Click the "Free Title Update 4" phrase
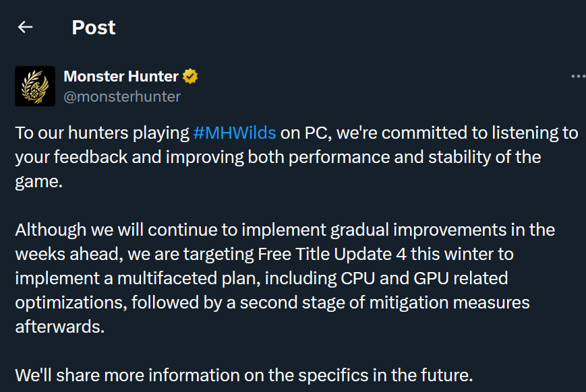The image size is (586, 392). coord(330,254)
